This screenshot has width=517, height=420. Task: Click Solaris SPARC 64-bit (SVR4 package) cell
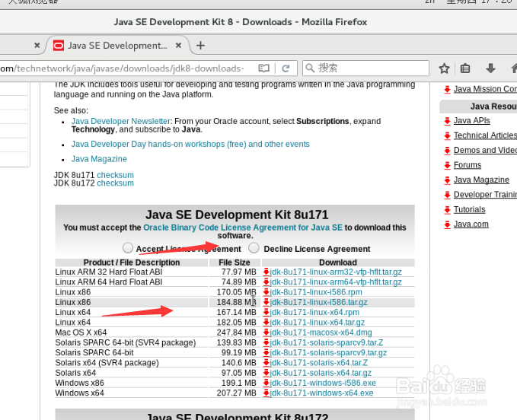(132, 342)
